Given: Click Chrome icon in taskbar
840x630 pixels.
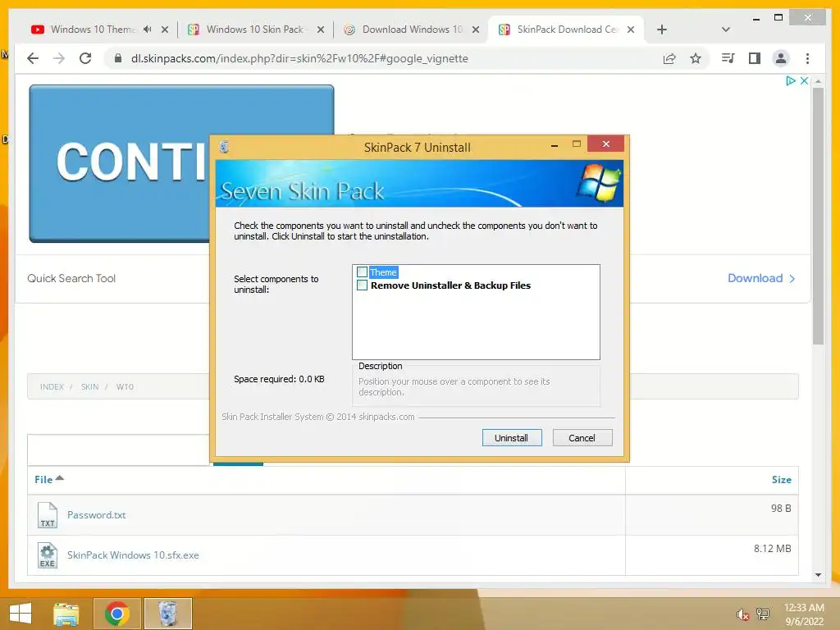Looking at the screenshot, I should click(x=116, y=614).
